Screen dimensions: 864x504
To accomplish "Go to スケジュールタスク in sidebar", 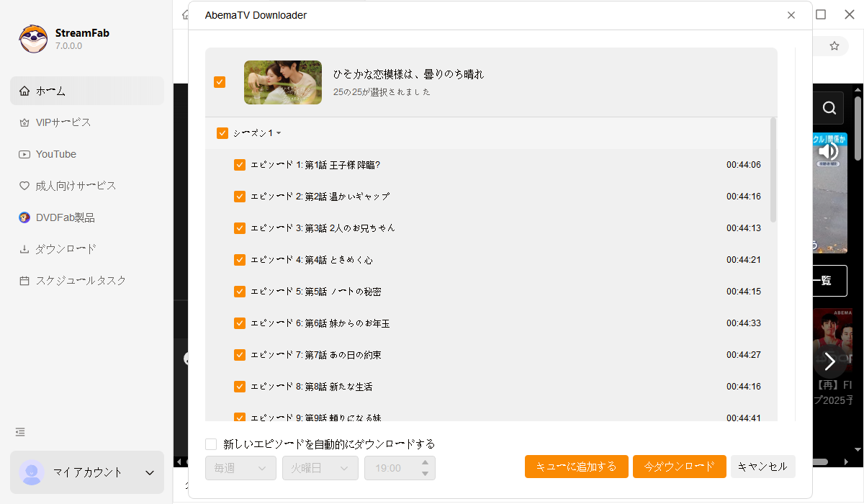I will (x=81, y=281).
